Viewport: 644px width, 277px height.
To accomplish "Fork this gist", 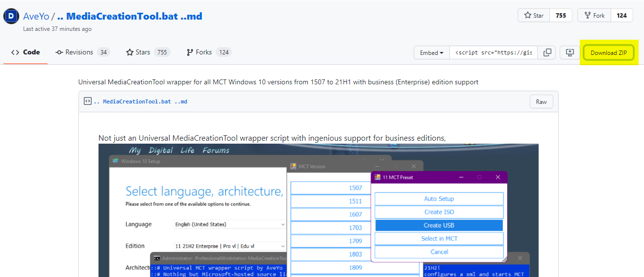I will 594,15.
